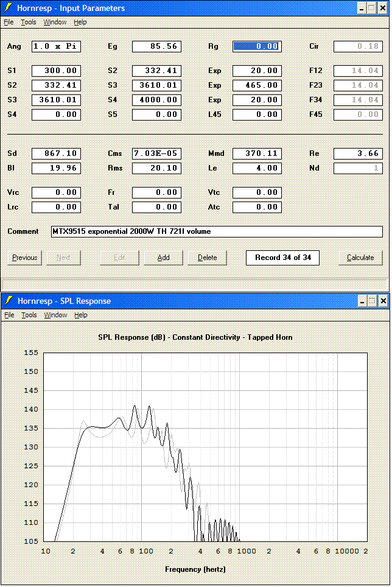Select the Eg input field 85.56
Viewport: 392px width, 587px height.
156,46
